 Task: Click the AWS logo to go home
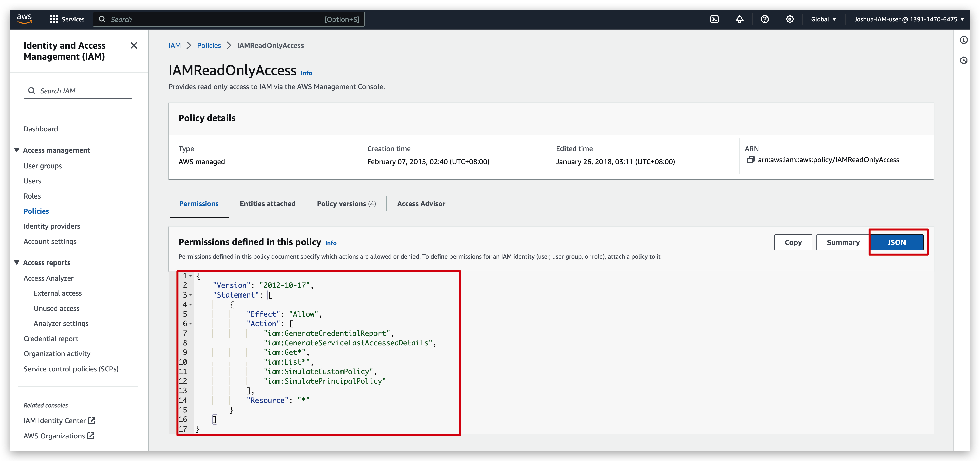click(24, 19)
